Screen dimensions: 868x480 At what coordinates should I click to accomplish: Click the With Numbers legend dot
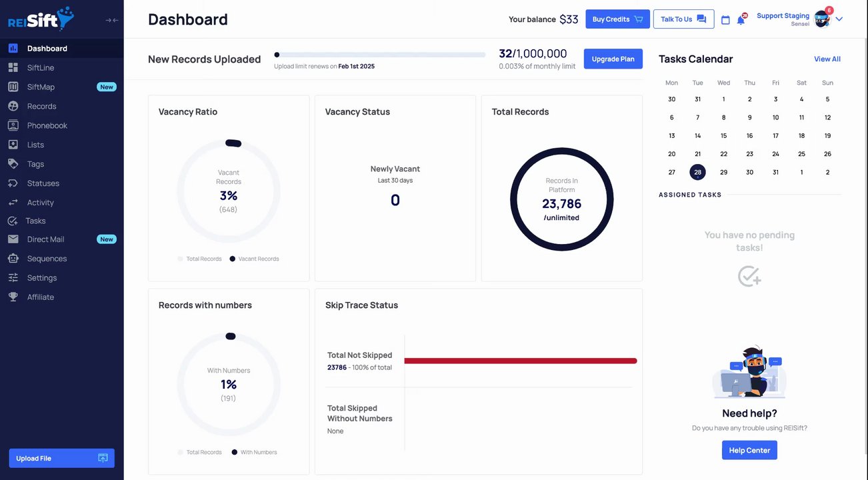click(235, 452)
